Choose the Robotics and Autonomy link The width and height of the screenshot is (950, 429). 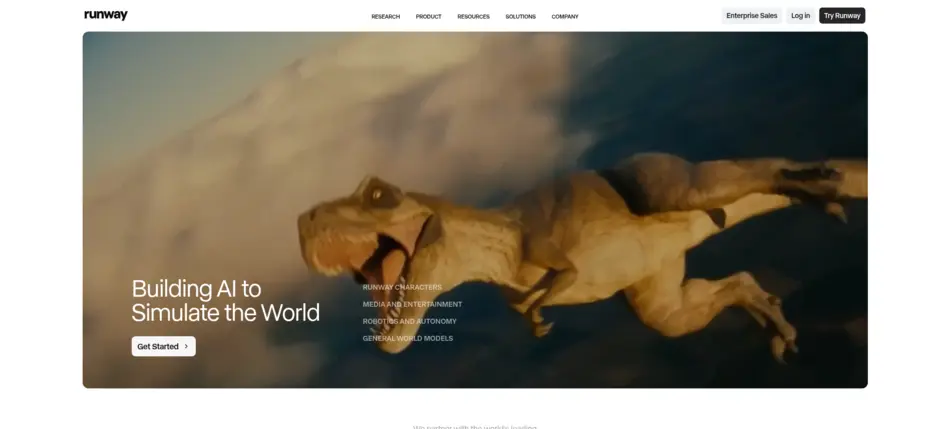coord(409,321)
